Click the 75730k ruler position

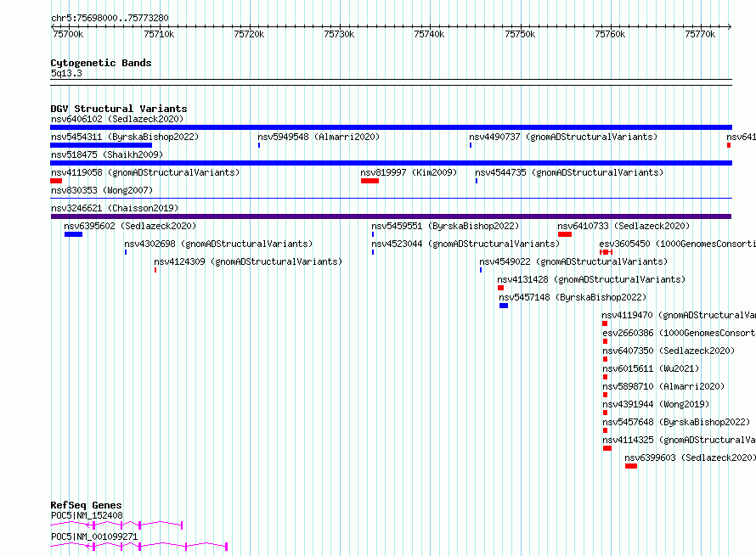339,34
